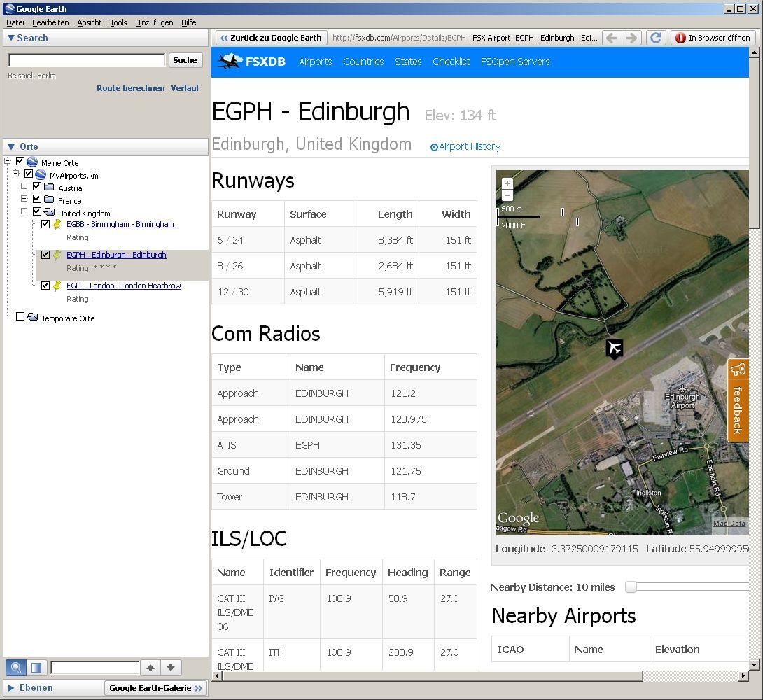Open the Hinzufügen menu
The image size is (763, 700).
point(154,22)
